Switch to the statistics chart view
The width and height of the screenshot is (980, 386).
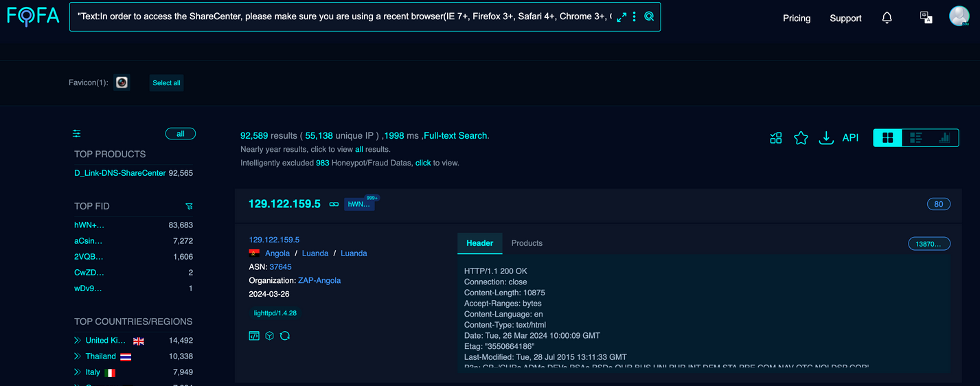pos(944,137)
